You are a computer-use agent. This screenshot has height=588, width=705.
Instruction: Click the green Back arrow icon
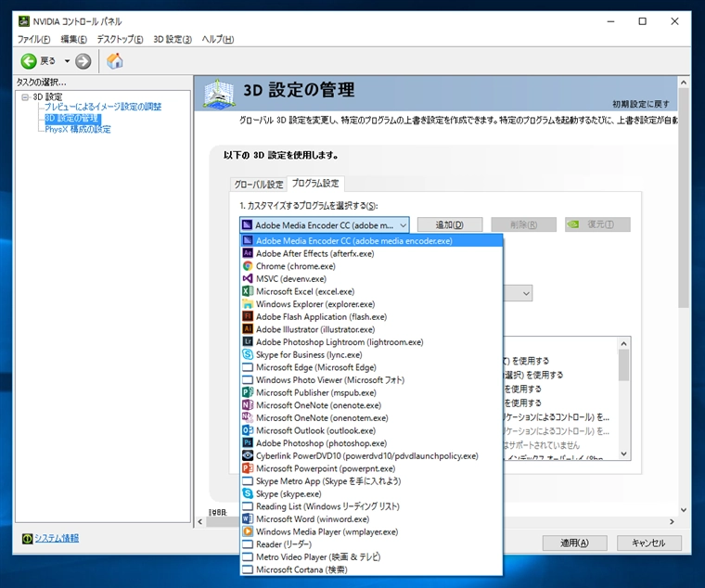click(29, 60)
